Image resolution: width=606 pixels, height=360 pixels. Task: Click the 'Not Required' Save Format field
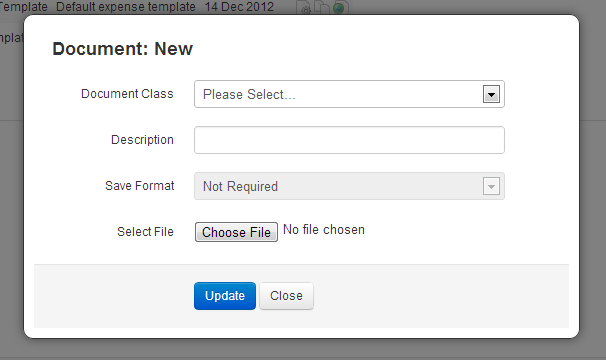coord(349,186)
